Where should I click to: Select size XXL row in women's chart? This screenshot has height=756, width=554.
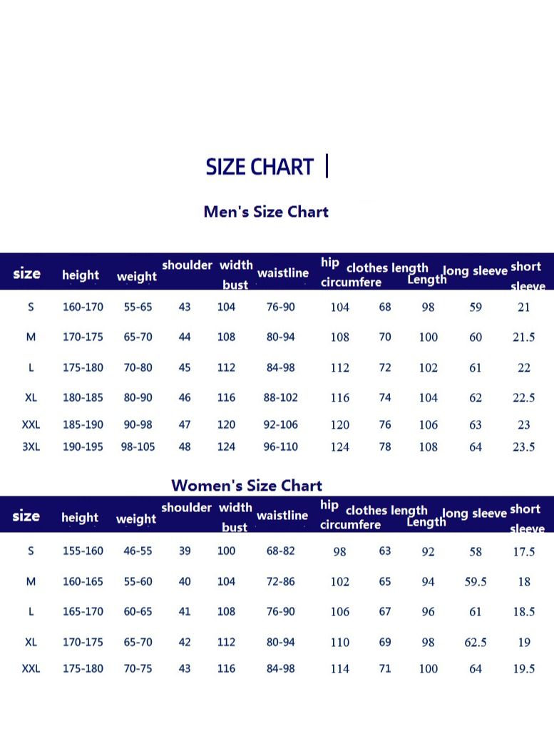pyautogui.click(x=277, y=669)
